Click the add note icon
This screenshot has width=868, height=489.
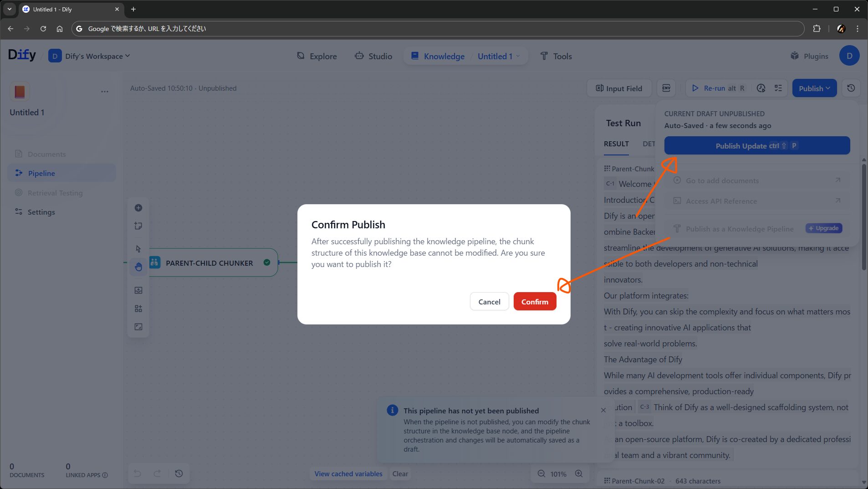138,226
